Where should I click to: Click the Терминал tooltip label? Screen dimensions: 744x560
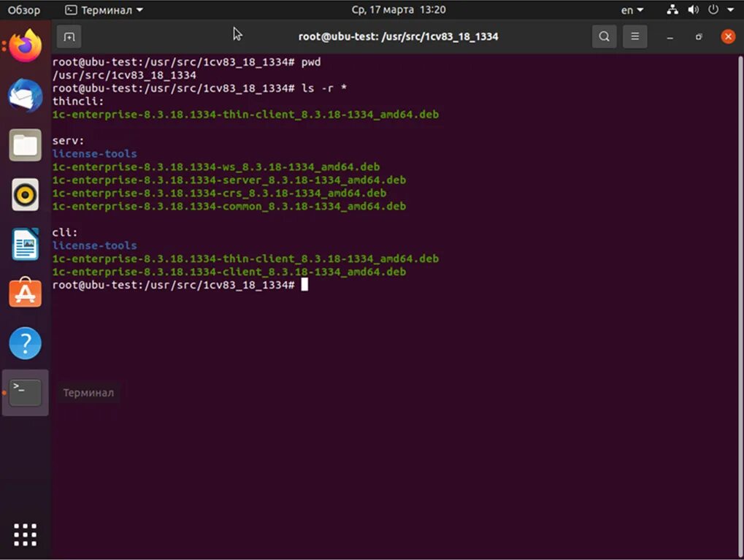[x=88, y=393]
